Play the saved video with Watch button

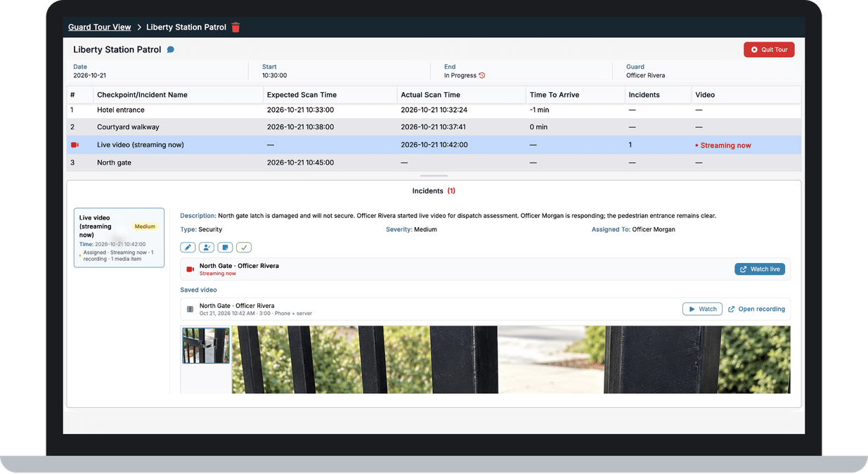[702, 309]
